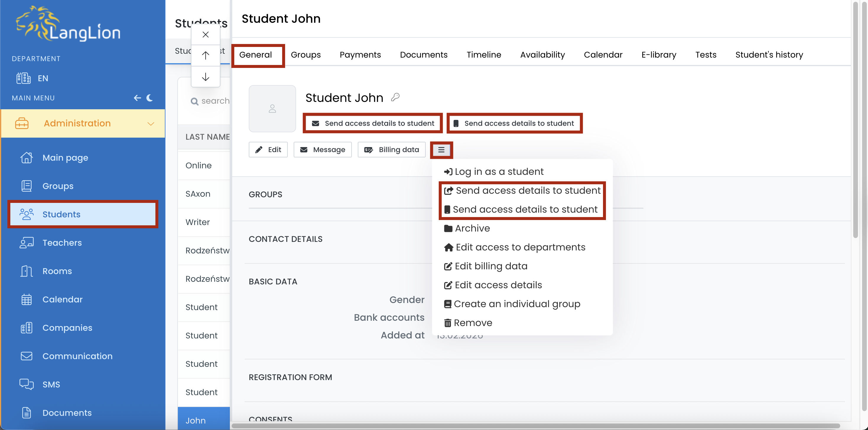Screen dimensions: 868x430
Task: Go to previous student with up arrow
Action: tap(205, 56)
